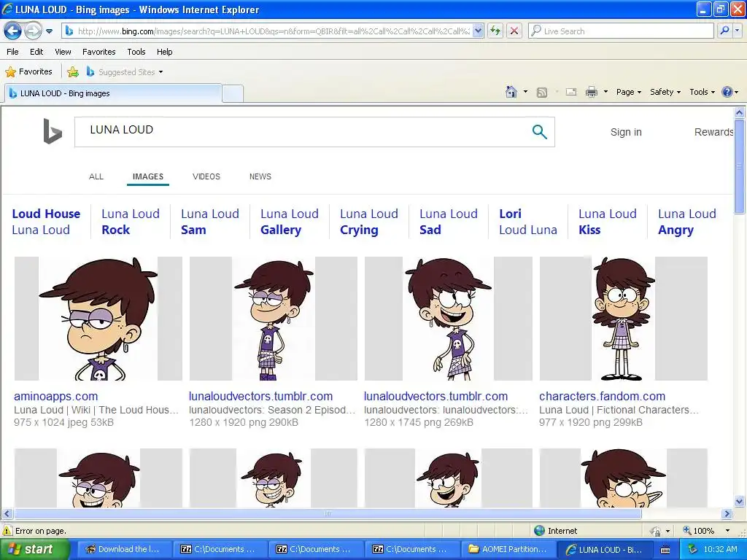Click the Bing logo

click(52, 131)
